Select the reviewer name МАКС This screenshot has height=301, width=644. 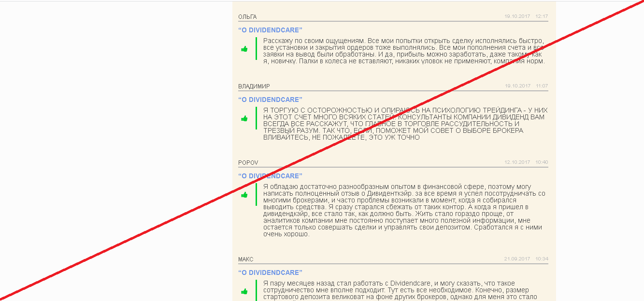point(245,259)
